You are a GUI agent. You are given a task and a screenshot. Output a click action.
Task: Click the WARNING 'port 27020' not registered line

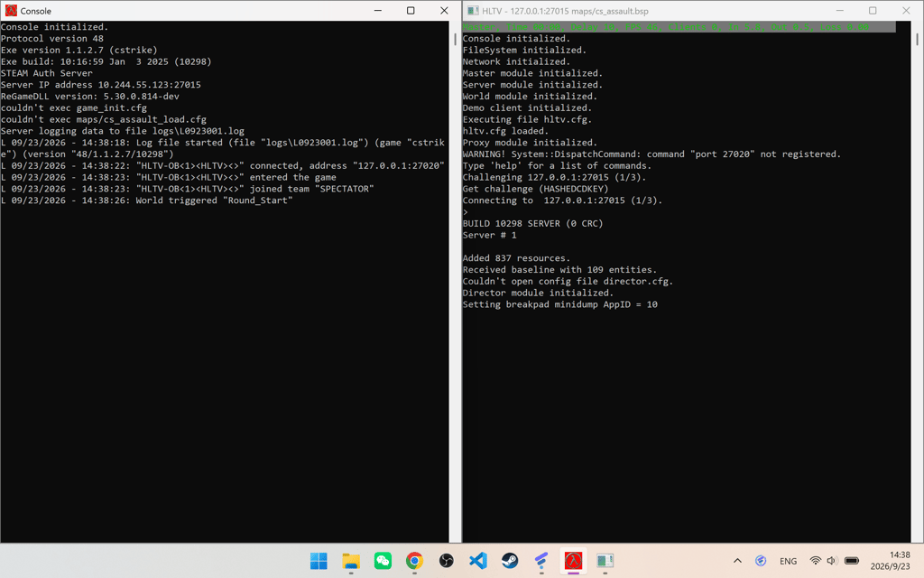pyautogui.click(x=651, y=154)
